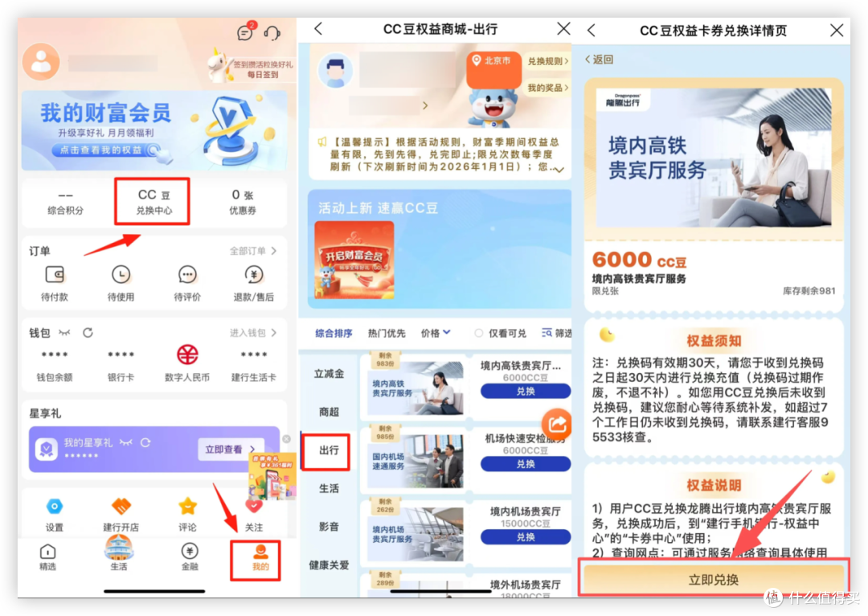Tap the 数字人民币 wallet icon
Screen dimensions: 868x616
tap(187, 355)
